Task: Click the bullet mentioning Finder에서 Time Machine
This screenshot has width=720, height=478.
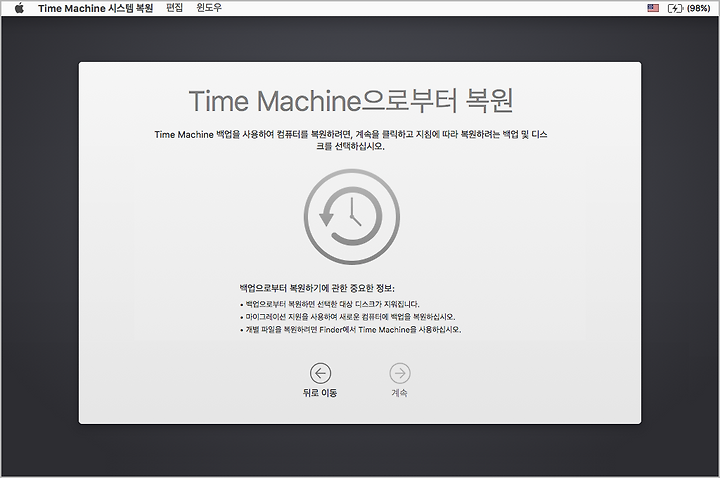Action: [350, 330]
